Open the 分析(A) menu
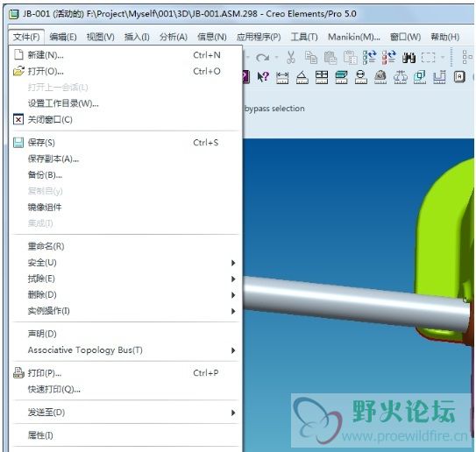 coord(174,37)
